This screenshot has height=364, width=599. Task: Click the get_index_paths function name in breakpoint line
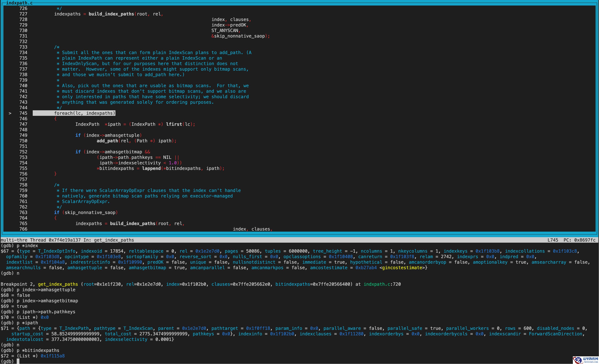[58, 284]
